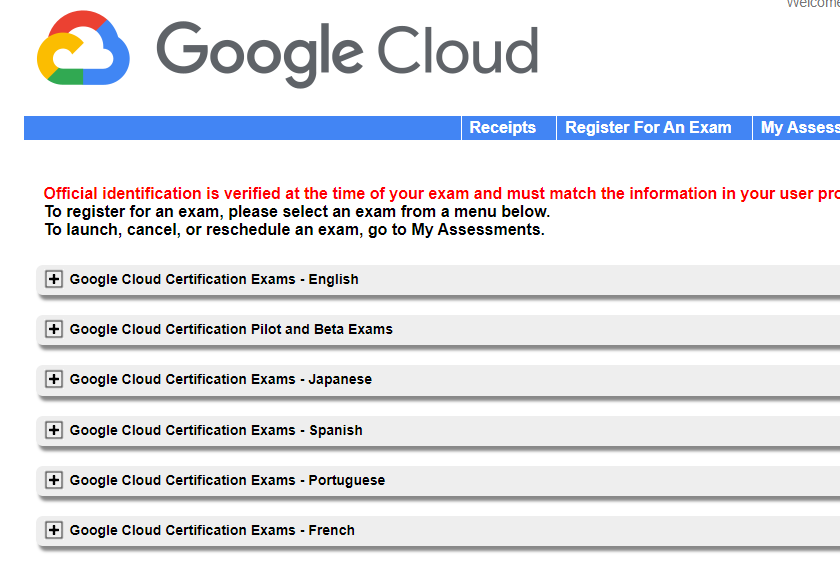The image size is (840, 562).
Task: Click 'To register for an exam' instruction line
Action: coord(297,212)
